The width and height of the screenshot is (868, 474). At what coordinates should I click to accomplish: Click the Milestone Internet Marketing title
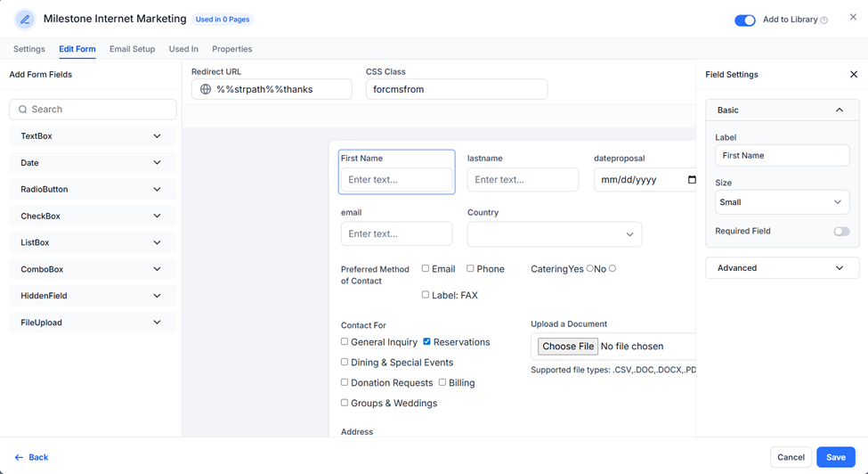pyautogui.click(x=115, y=19)
